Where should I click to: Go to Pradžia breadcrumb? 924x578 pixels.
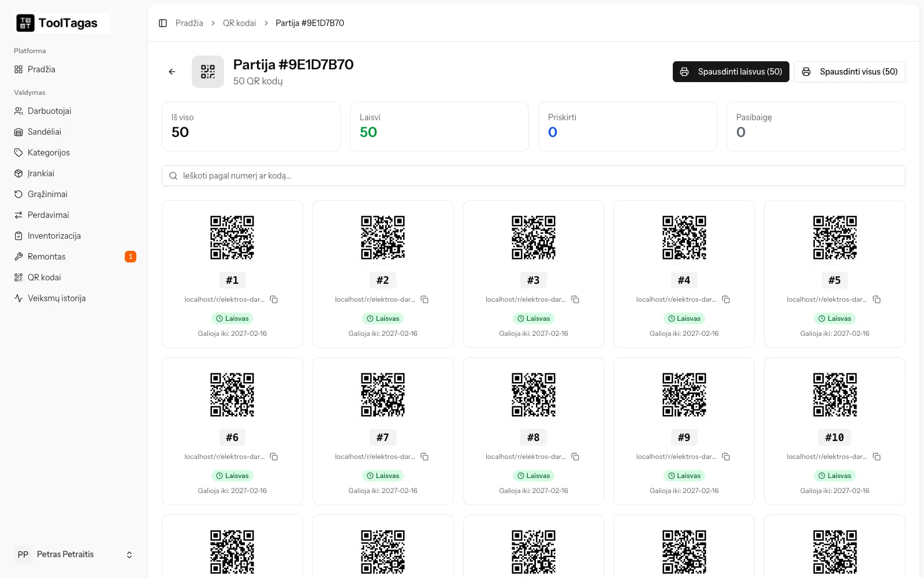click(189, 23)
